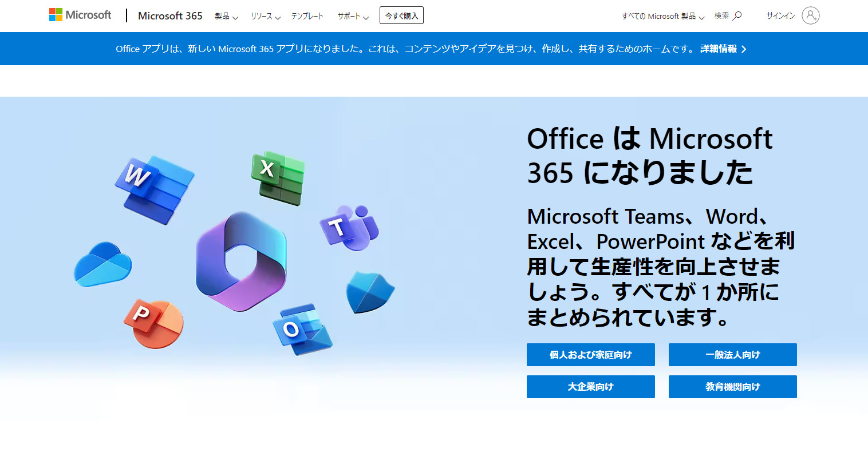This screenshot has height=472, width=868.
Task: Click the 今すぐ購入 button
Action: 401,15
